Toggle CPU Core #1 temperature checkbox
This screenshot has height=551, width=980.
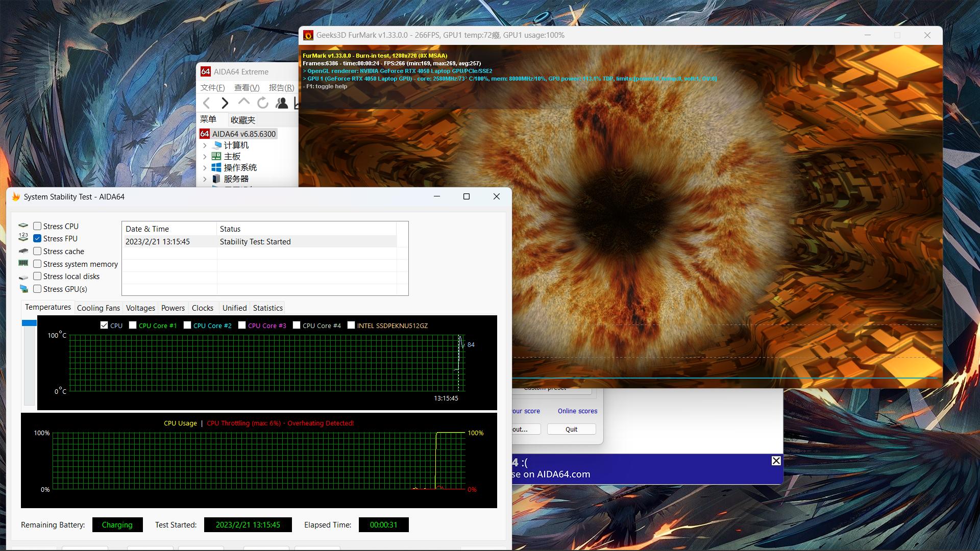tap(133, 325)
